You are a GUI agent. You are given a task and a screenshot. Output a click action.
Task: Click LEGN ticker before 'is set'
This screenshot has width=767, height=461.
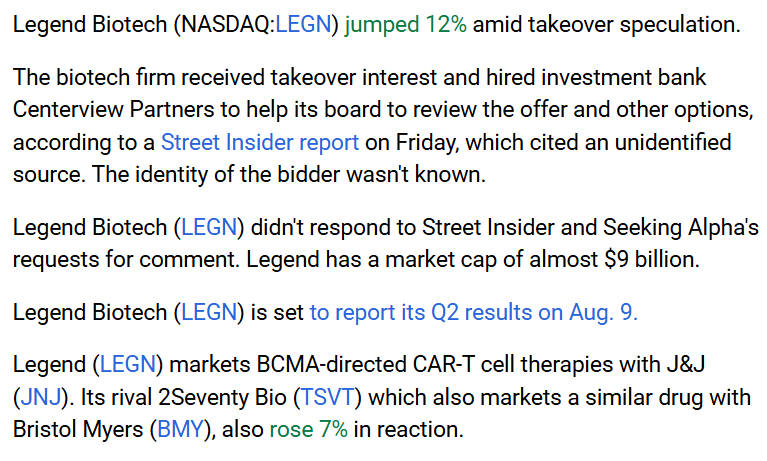pyautogui.click(x=209, y=313)
